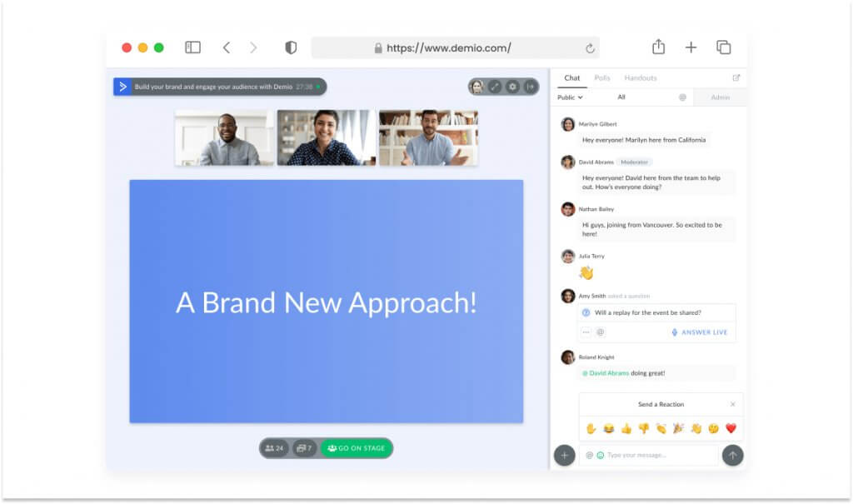Send the clapping hands reaction
Image resolution: width=853 pixels, height=504 pixels.
(x=661, y=429)
